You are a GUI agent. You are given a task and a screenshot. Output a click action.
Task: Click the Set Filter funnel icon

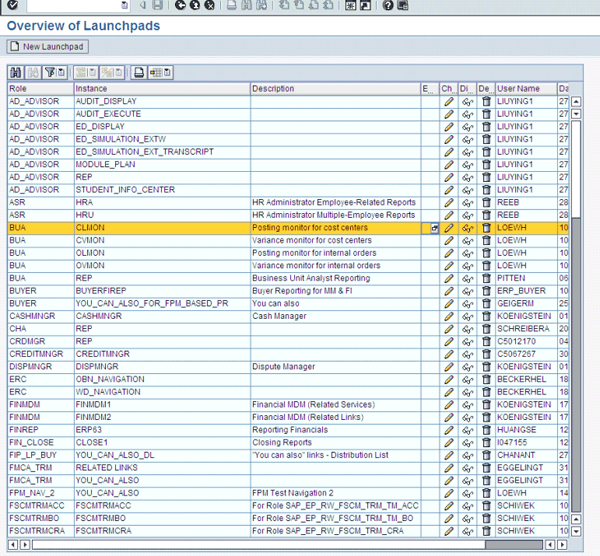(50, 72)
